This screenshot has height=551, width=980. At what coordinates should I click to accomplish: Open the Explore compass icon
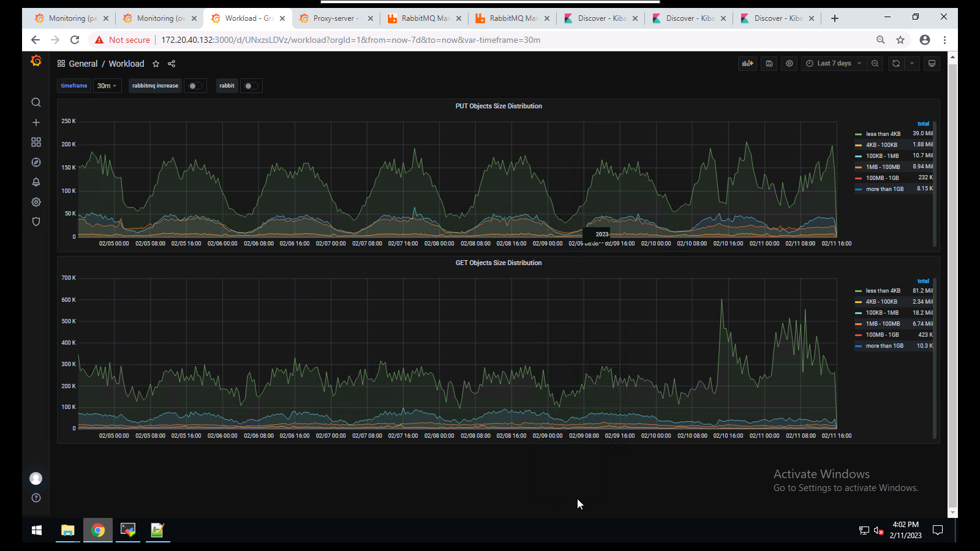[36, 162]
